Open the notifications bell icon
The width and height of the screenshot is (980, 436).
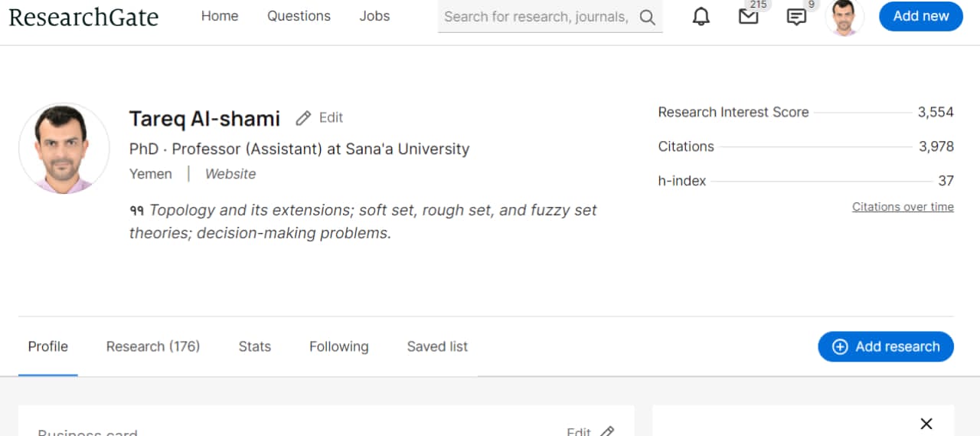point(701,17)
